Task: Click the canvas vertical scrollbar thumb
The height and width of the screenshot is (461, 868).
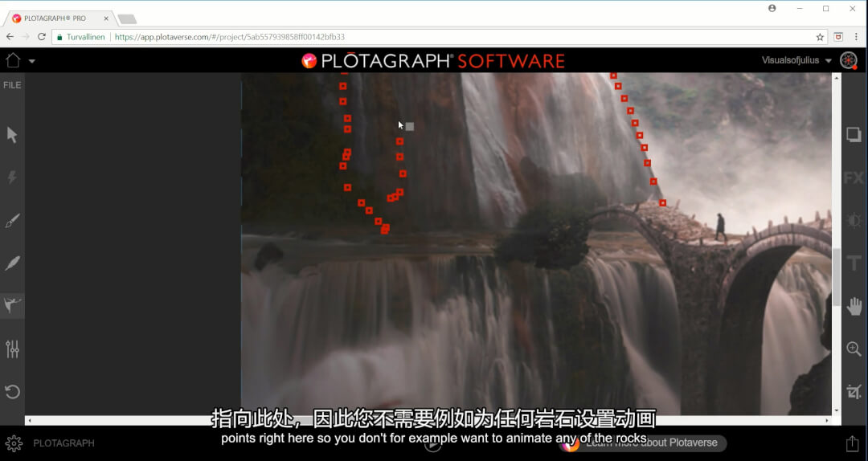Action: [x=836, y=276]
